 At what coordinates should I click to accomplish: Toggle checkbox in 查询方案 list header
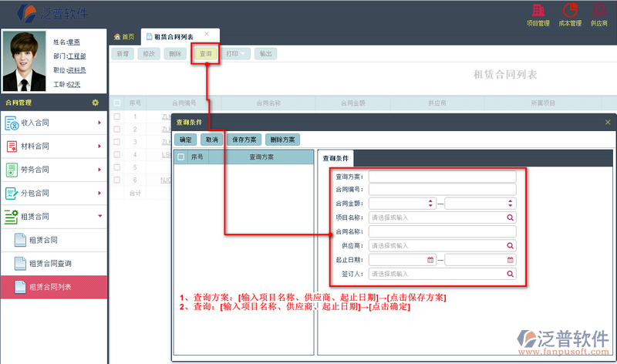(x=180, y=157)
